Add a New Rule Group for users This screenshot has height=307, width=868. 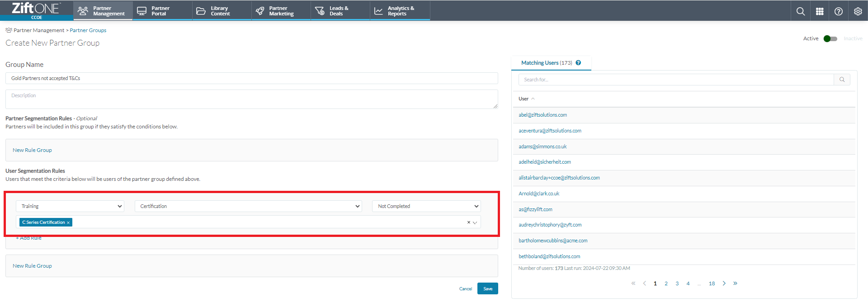[x=32, y=266]
